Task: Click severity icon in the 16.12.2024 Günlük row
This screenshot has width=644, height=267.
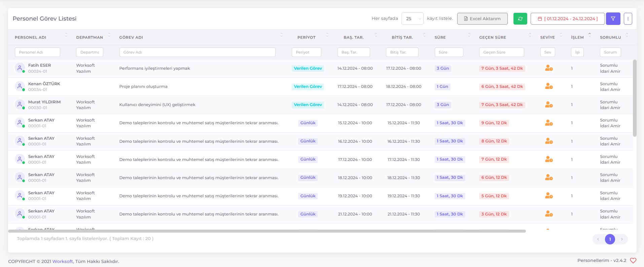Action: [x=549, y=141]
